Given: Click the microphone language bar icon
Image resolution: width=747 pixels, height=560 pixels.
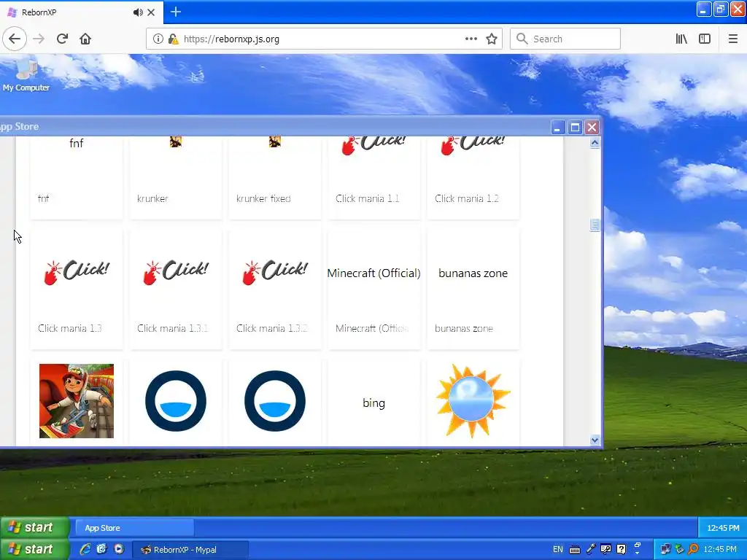Looking at the screenshot, I should (591, 549).
